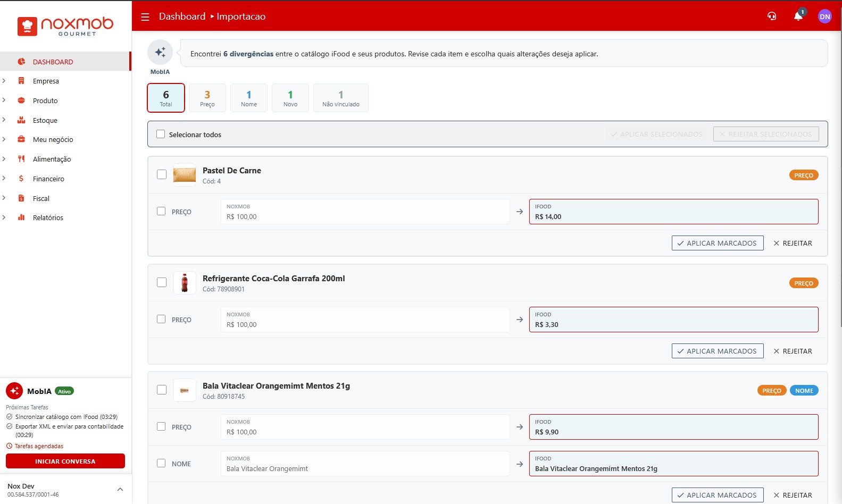This screenshot has height=504, width=842.
Task: Click the Coca-Cola product thumbnail
Action: [x=185, y=283]
